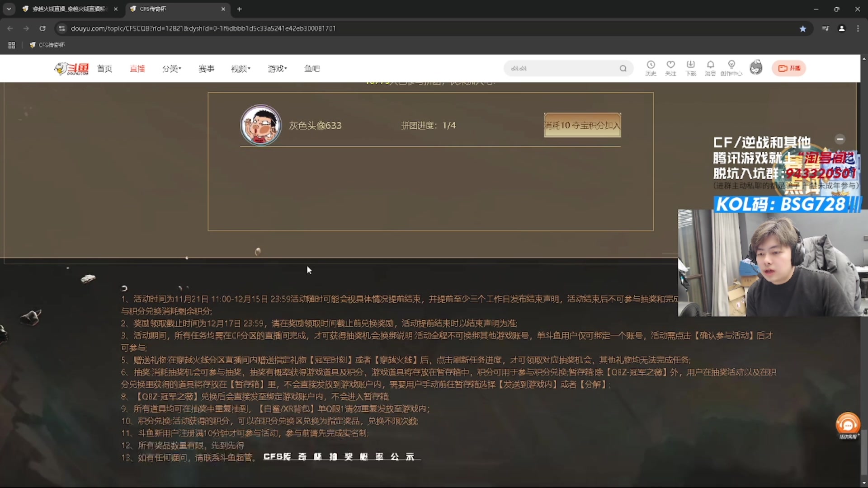Click scrollbar down arrow

864,483
